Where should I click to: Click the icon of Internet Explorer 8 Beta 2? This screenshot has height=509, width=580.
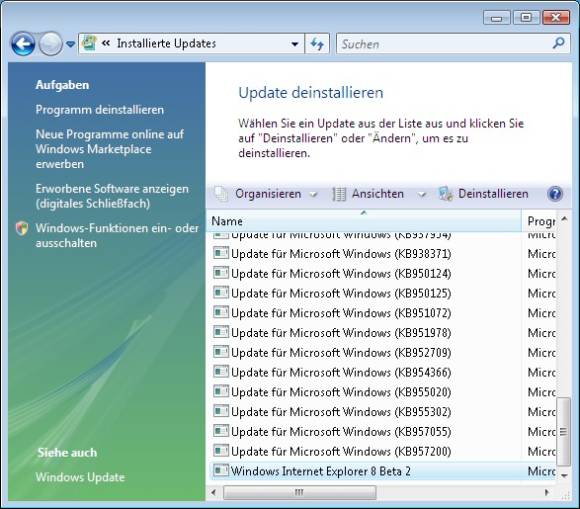(x=221, y=471)
